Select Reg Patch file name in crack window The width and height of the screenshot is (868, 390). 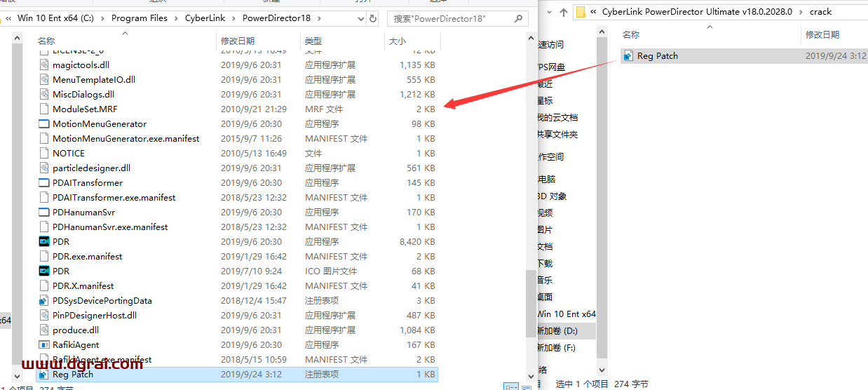click(658, 55)
